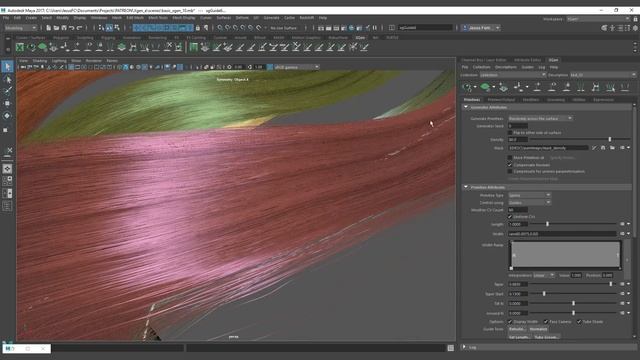Activate the Paint Selection tool
This screenshot has width=640, height=360.
7,91
